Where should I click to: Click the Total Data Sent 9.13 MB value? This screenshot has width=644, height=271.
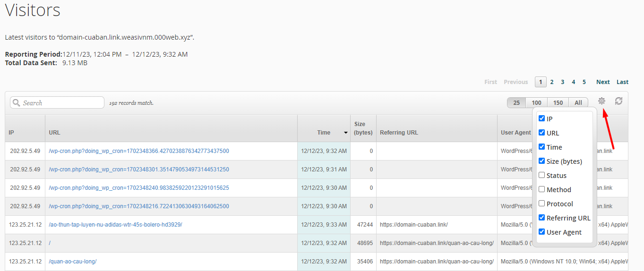click(x=75, y=63)
